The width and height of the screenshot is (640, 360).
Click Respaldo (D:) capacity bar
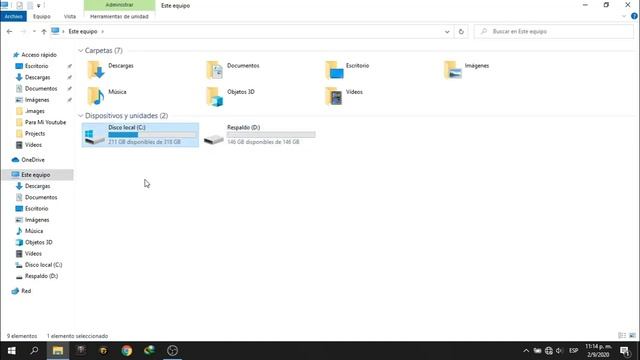[x=271, y=135]
